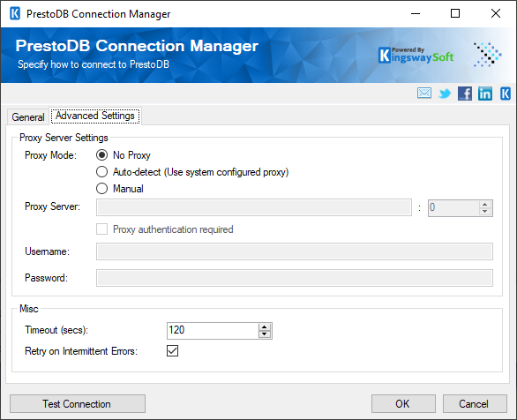Click the Password input field

coord(295,278)
